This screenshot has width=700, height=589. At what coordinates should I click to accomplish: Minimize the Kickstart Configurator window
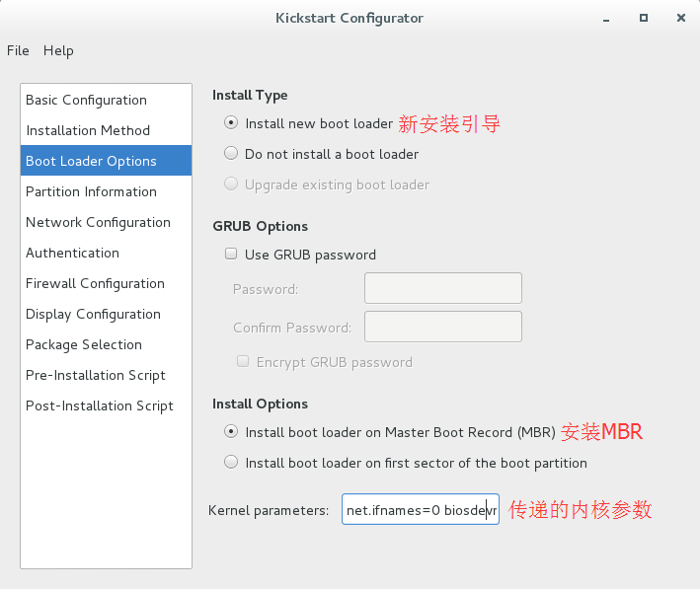point(606,19)
